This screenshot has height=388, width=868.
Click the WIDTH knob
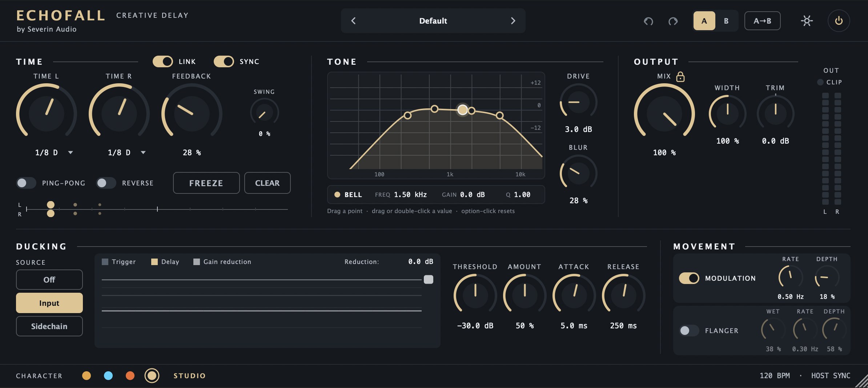point(728,114)
